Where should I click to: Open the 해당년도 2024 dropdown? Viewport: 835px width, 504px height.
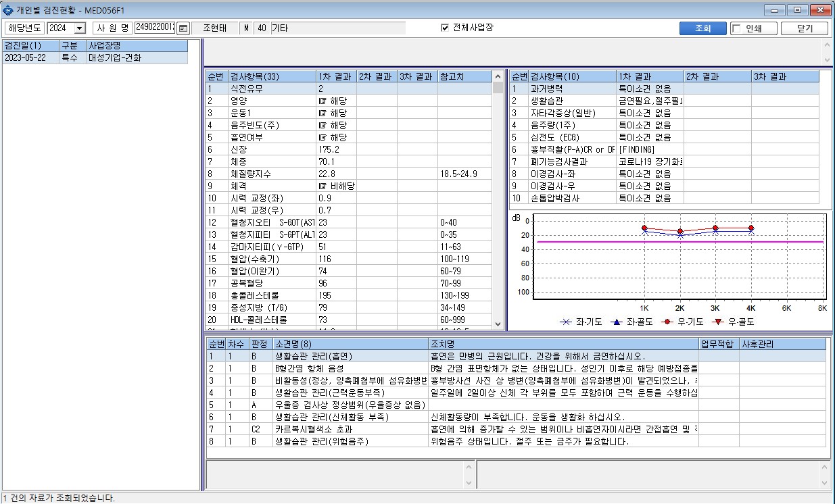pyautogui.click(x=80, y=28)
